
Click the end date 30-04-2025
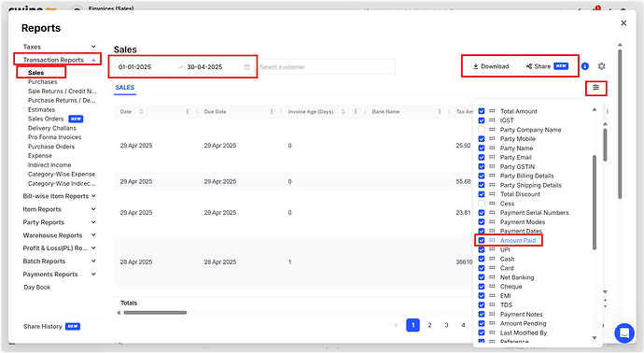(204, 67)
